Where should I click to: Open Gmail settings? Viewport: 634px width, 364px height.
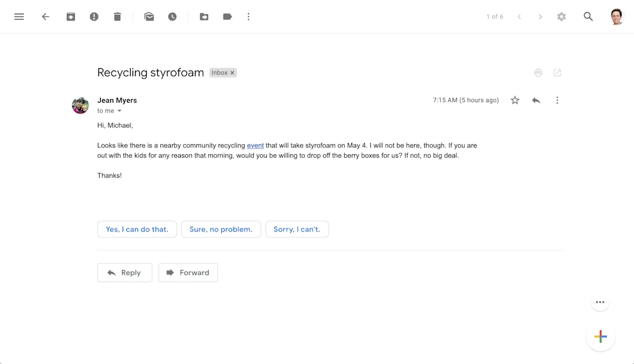(561, 17)
